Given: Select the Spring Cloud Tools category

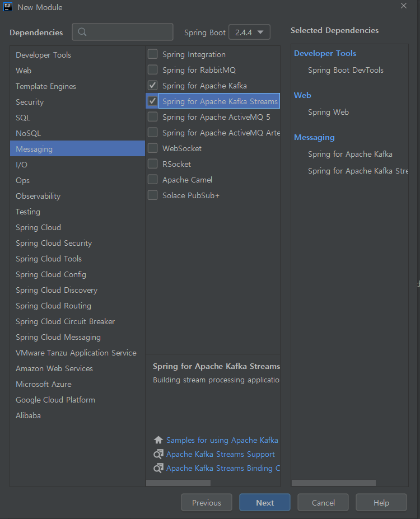Looking at the screenshot, I should click(x=77, y=259).
